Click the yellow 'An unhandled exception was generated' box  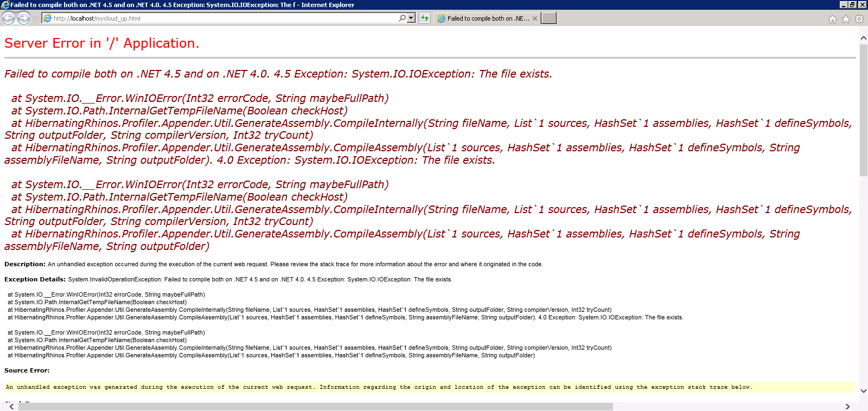(x=429, y=387)
